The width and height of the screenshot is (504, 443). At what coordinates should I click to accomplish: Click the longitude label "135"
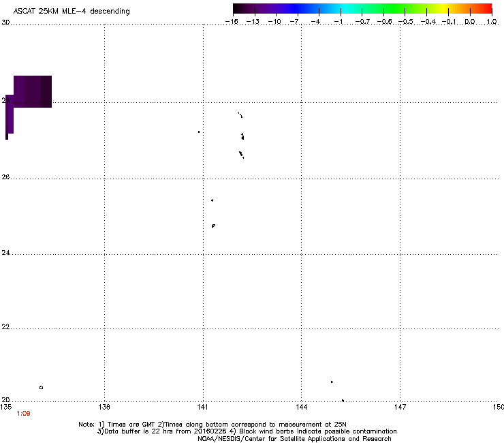point(6,407)
